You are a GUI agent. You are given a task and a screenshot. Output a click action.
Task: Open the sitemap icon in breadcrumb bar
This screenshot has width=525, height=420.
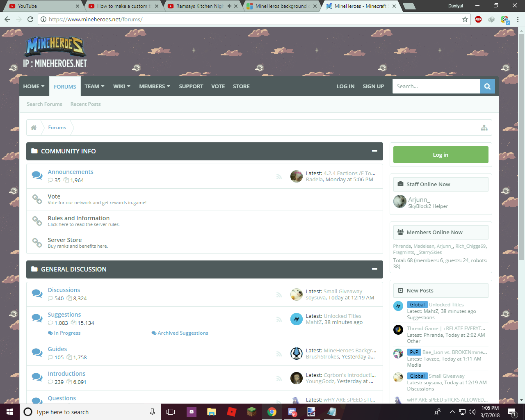pyautogui.click(x=484, y=128)
